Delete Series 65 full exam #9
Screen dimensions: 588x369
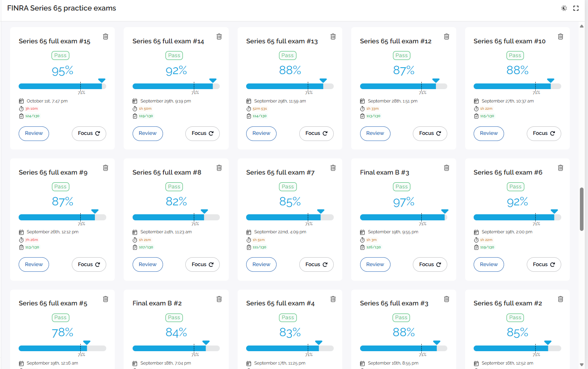[x=105, y=168]
